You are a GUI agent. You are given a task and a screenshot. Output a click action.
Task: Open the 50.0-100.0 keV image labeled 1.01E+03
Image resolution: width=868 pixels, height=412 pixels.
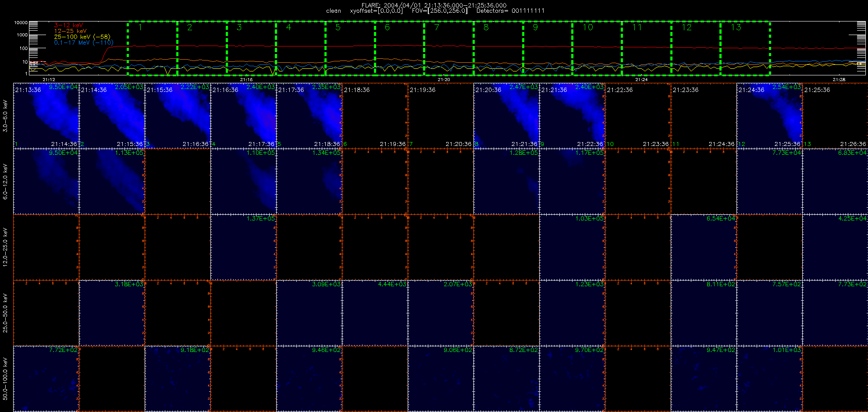tap(770, 379)
